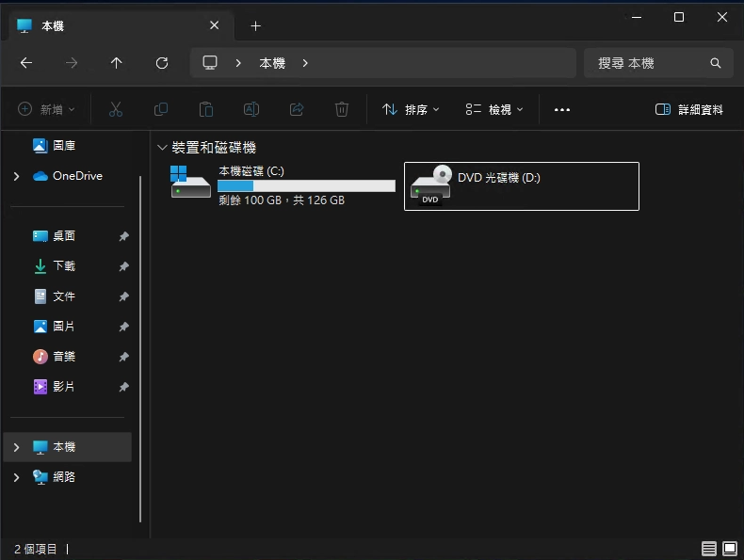Refresh the current view
This screenshot has height=560, width=744.
[x=162, y=63]
